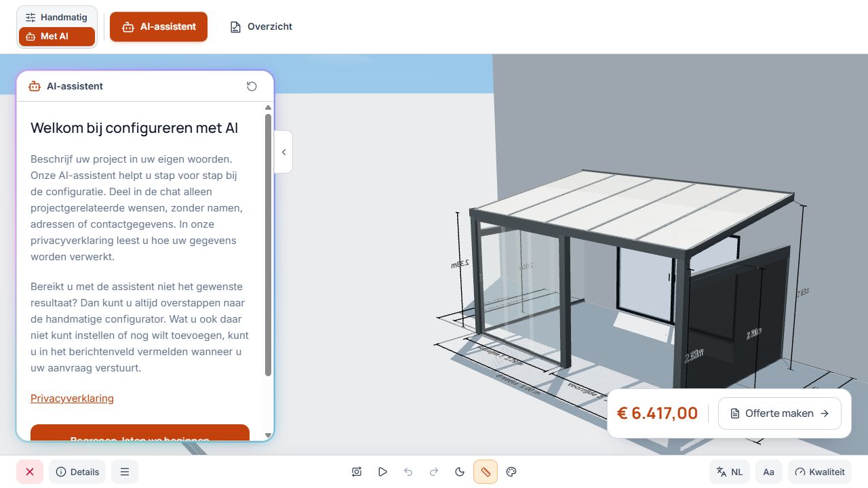Viewport: 868px width, 488px height.
Task: Click the AI panel scrollbar
Action: (x=268, y=245)
